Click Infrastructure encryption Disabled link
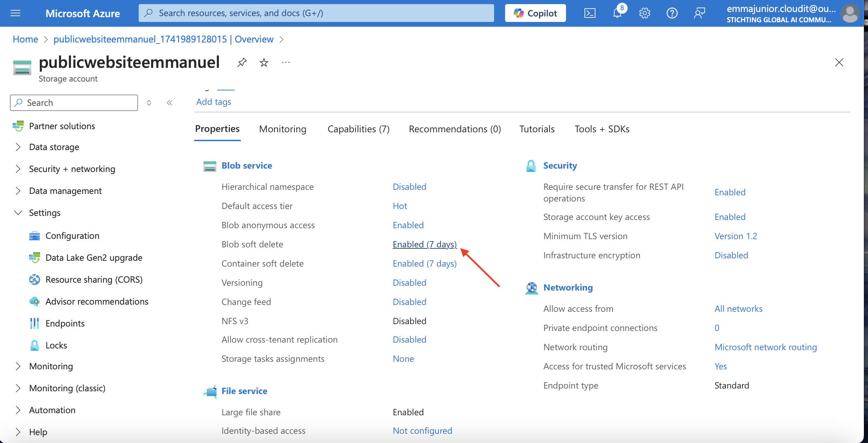The image size is (868, 443). 731,255
